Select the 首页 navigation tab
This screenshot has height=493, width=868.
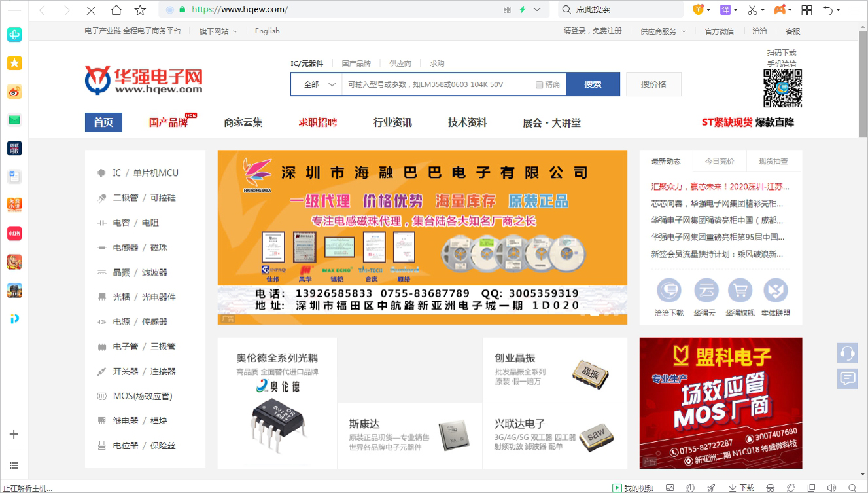coord(103,122)
